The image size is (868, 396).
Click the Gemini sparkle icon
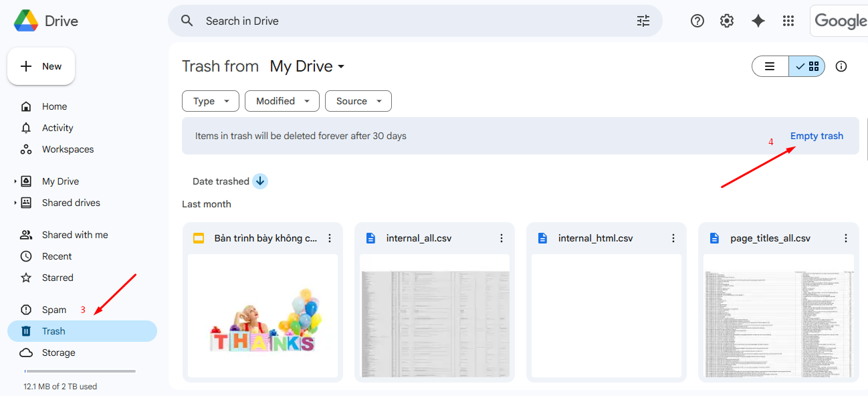[x=758, y=21]
